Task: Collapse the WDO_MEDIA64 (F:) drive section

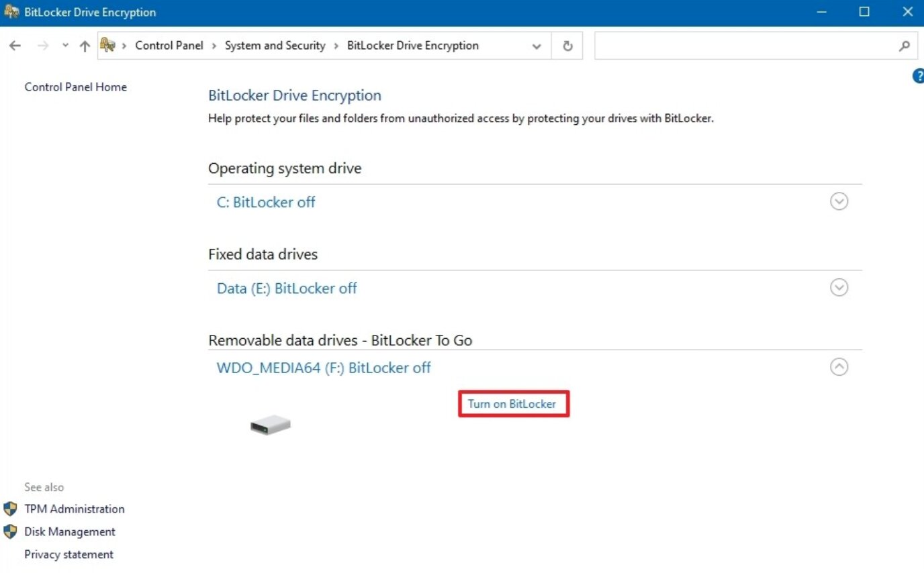Action: click(839, 367)
